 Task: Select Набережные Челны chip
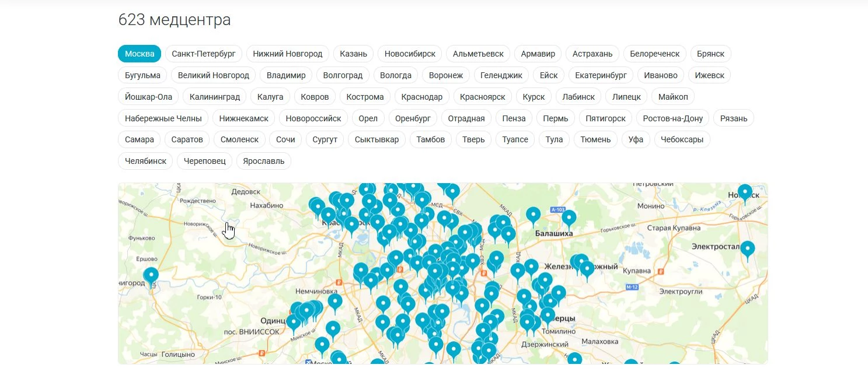point(163,118)
